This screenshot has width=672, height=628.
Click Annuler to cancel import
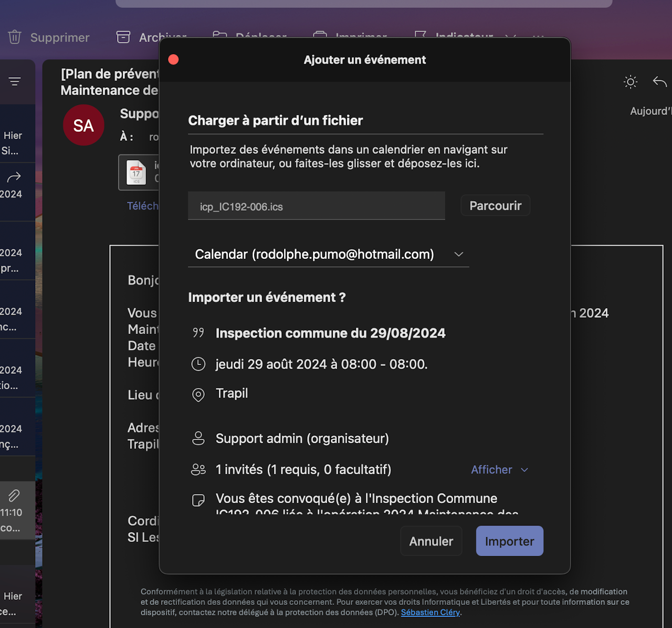(431, 541)
